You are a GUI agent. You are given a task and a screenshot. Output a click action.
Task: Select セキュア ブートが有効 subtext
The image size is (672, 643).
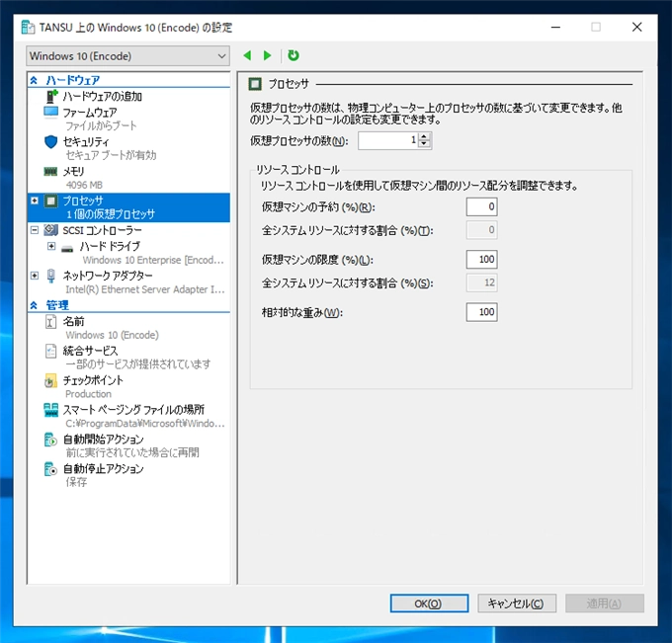coord(111,155)
